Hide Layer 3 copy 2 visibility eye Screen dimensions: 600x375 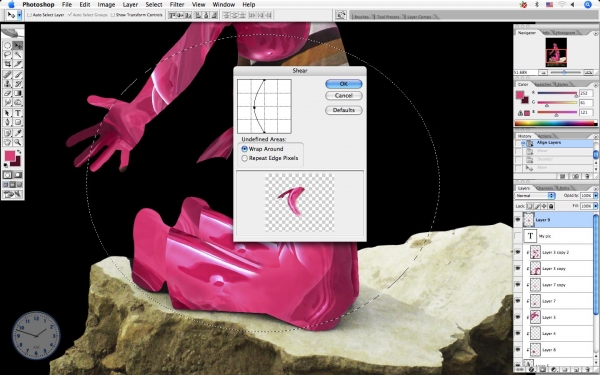click(518, 252)
